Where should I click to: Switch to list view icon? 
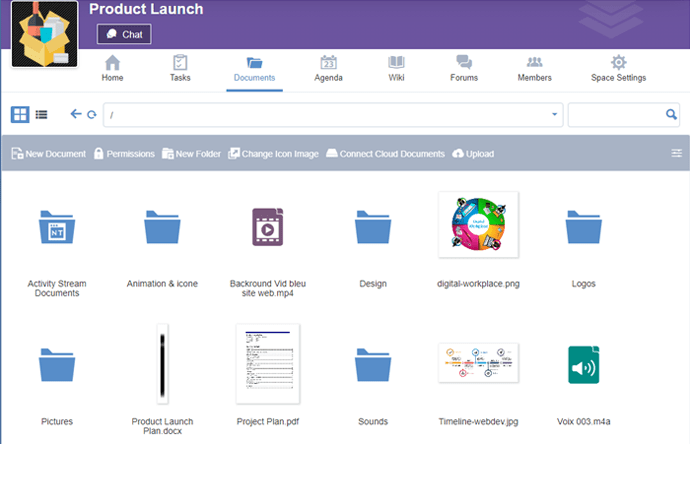click(x=42, y=115)
